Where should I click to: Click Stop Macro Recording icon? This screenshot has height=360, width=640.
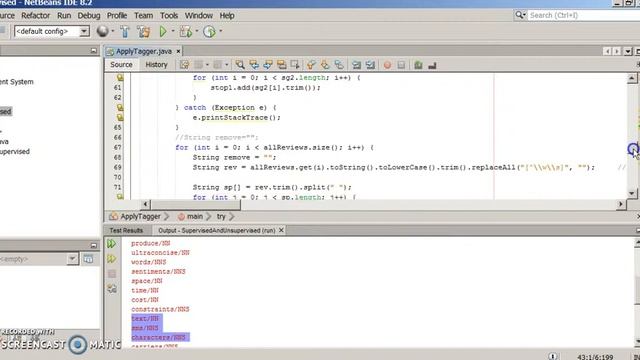[x=401, y=65]
